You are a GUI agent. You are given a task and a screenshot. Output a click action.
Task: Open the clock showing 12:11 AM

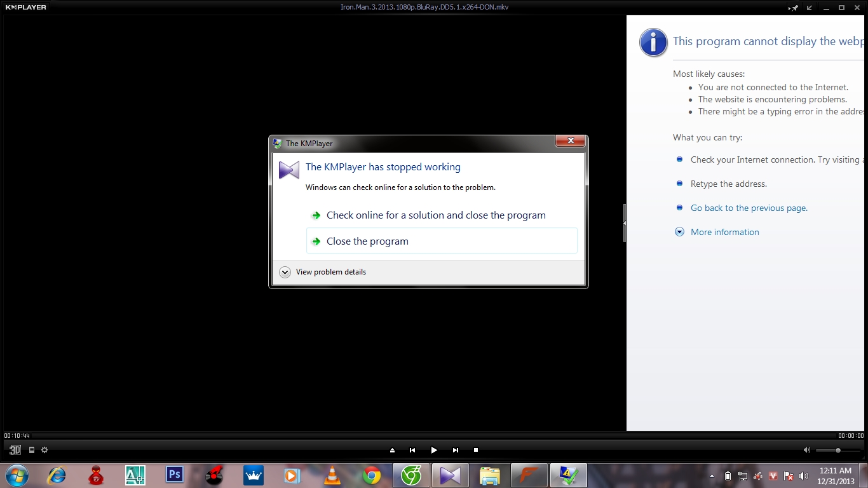[x=836, y=476]
